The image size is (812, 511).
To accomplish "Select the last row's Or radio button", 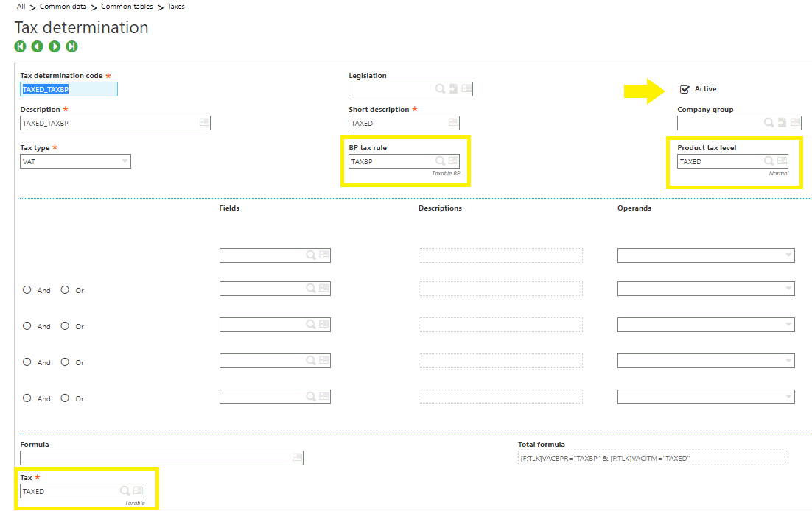I will pyautogui.click(x=65, y=398).
